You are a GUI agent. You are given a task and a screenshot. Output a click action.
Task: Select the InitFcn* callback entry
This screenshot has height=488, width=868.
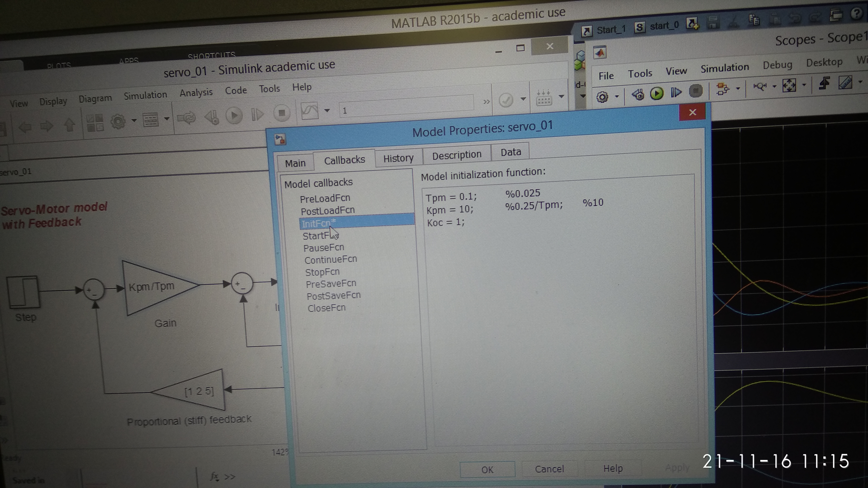coord(357,222)
